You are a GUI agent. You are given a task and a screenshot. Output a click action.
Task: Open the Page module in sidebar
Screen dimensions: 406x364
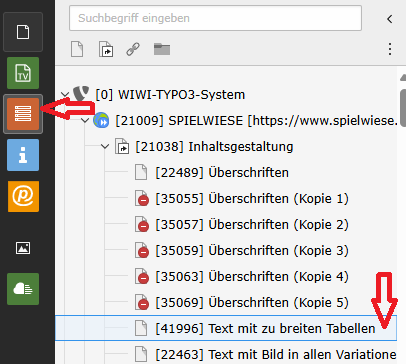click(x=23, y=32)
